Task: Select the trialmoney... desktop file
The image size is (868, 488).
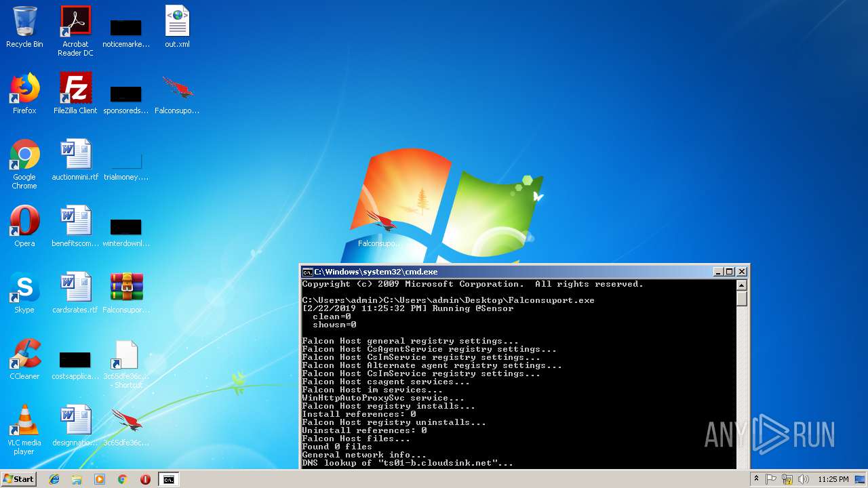Action: pyautogui.click(x=126, y=165)
